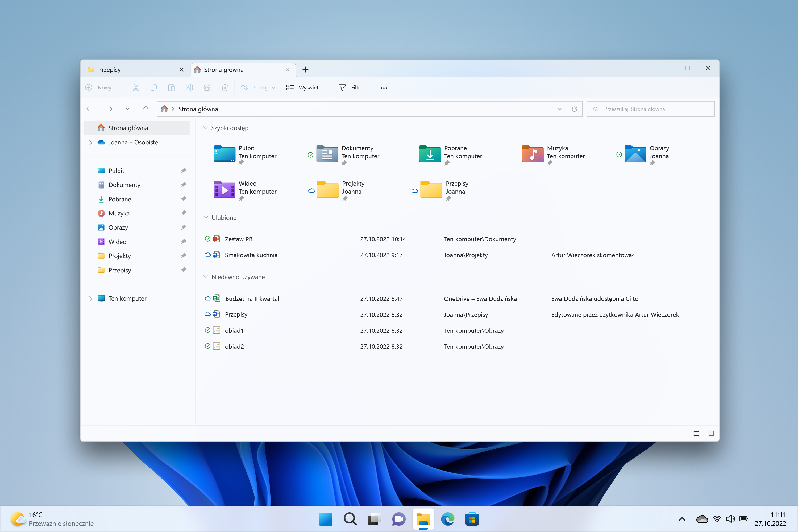
Task: Refresh the current folder view
Action: pos(575,109)
